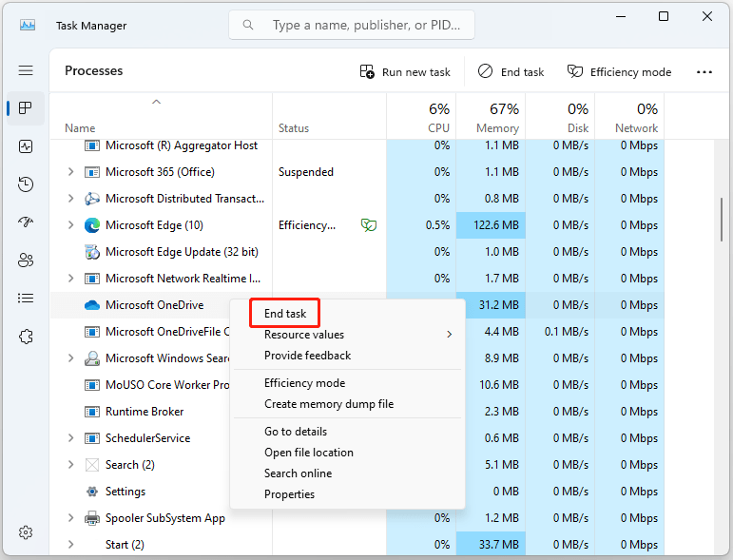Select the Microsoft OneDrive row
733x560 pixels.
click(357, 305)
